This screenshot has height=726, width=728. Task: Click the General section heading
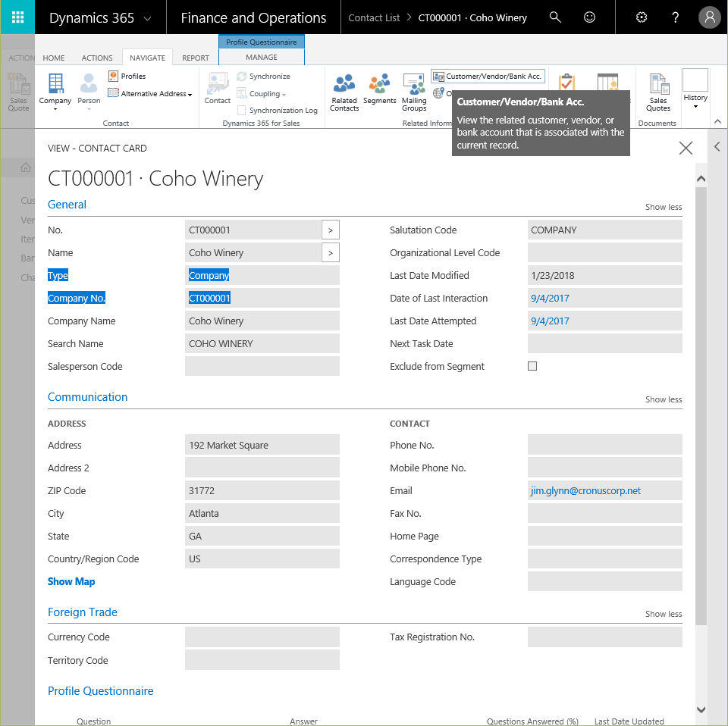(67, 205)
